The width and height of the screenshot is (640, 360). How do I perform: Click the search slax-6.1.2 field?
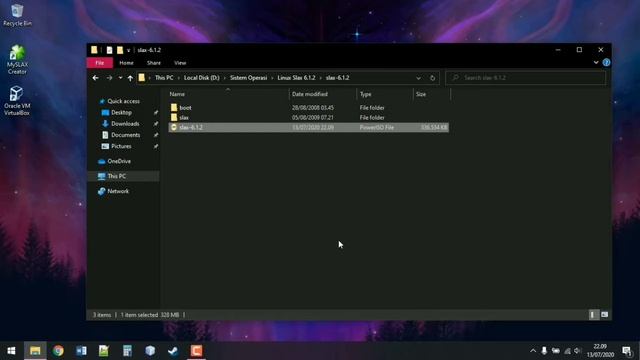pyautogui.click(x=525, y=78)
